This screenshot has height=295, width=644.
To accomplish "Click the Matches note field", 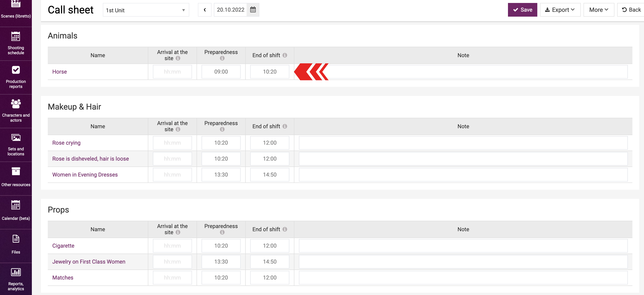I will click(x=463, y=278).
